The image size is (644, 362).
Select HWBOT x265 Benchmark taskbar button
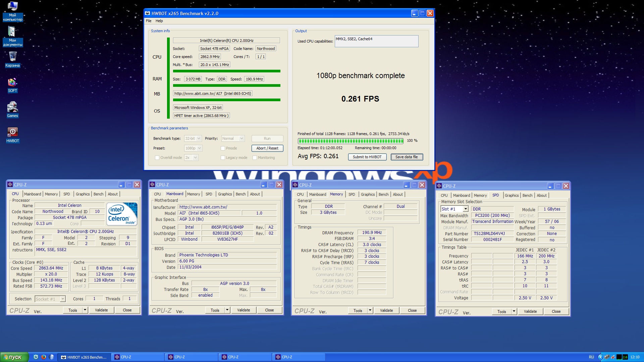click(x=84, y=357)
